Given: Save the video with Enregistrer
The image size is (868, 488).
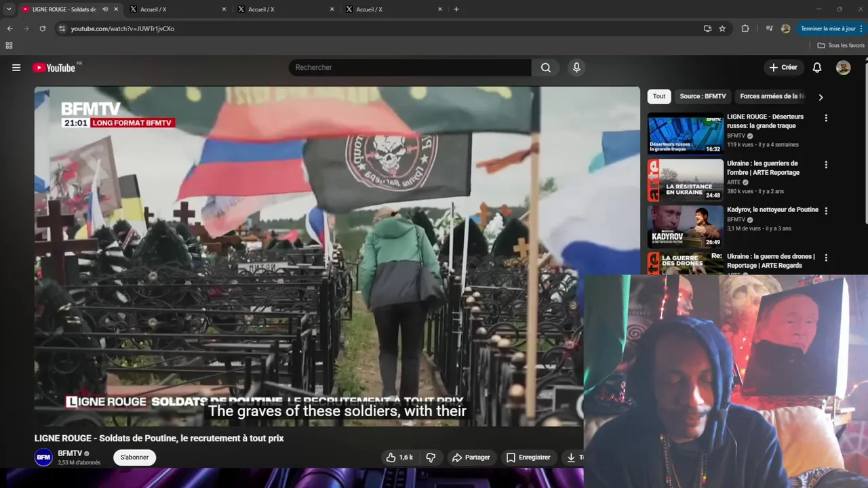Looking at the screenshot, I should click(x=528, y=457).
